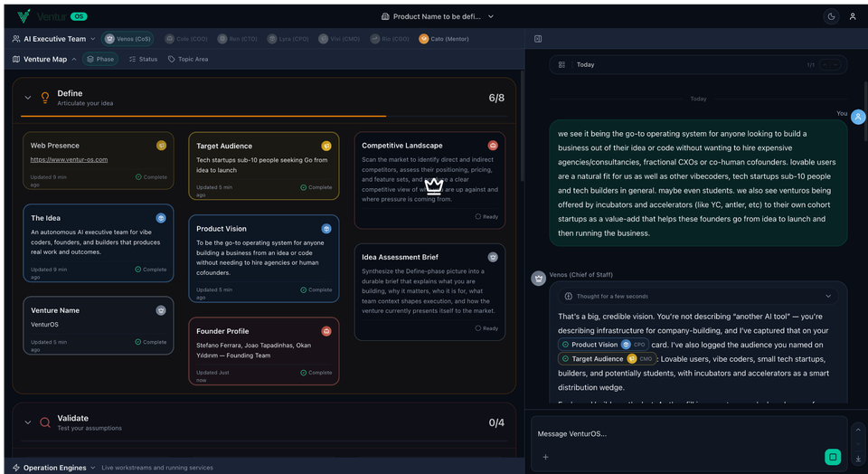Expand the Validate phase section

[28, 422]
